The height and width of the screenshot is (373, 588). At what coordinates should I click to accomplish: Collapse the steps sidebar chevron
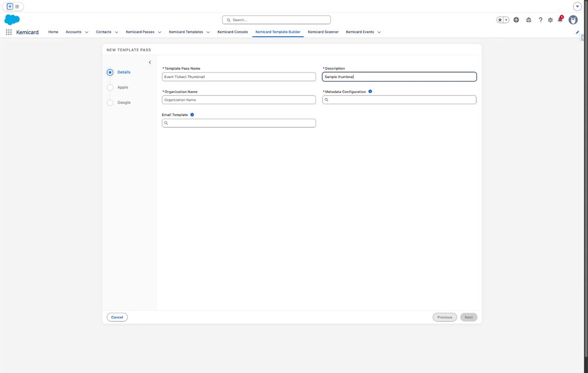tap(150, 62)
